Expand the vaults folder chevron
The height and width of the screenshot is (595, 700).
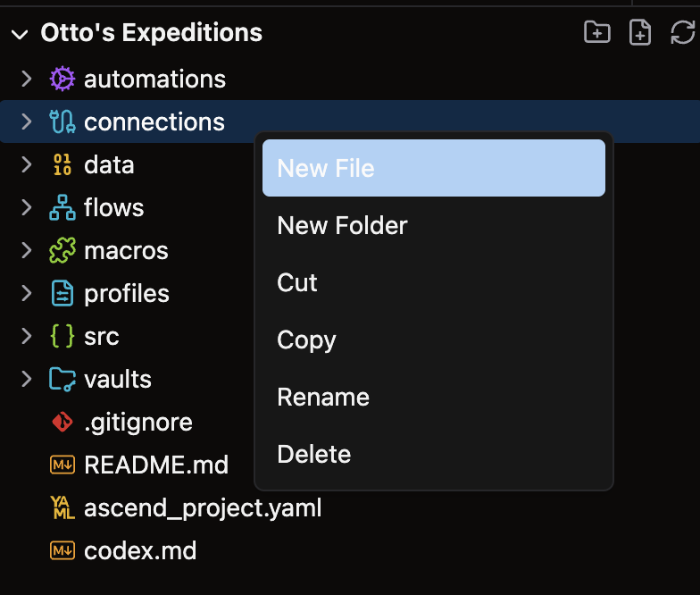point(27,380)
